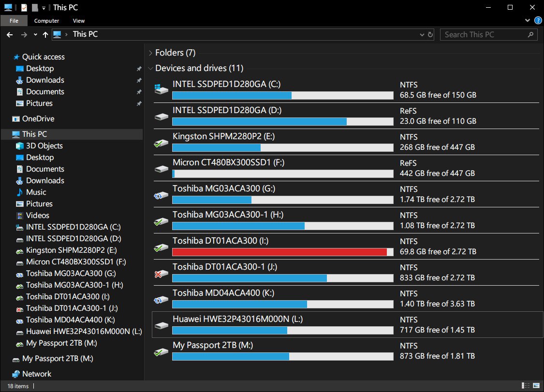Open the View ribbon tab

(x=79, y=21)
